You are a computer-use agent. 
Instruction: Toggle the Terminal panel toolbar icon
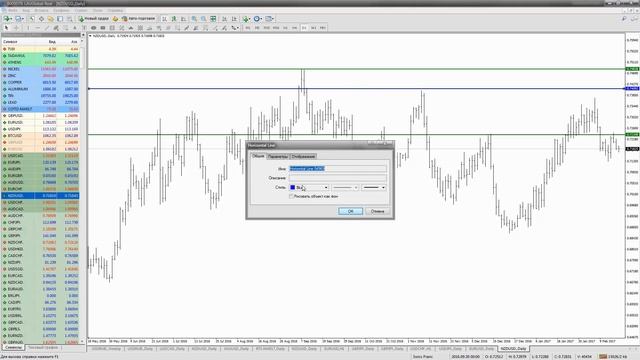(x=60, y=19)
